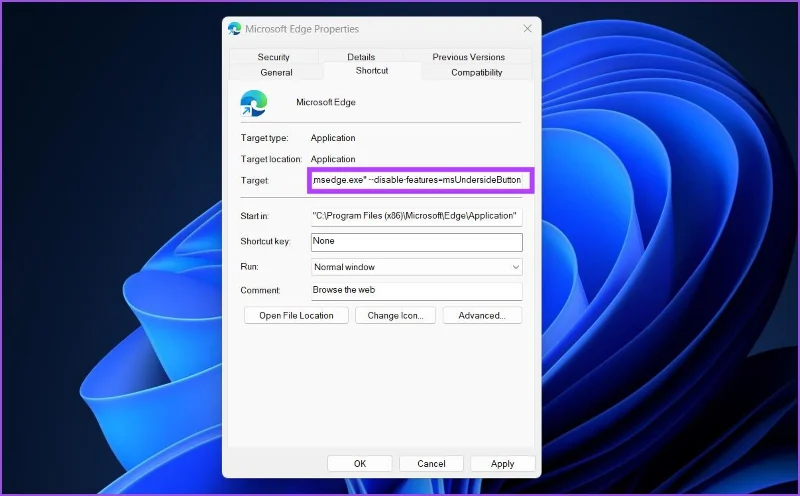Click the 'Start in:' label

coord(255,216)
